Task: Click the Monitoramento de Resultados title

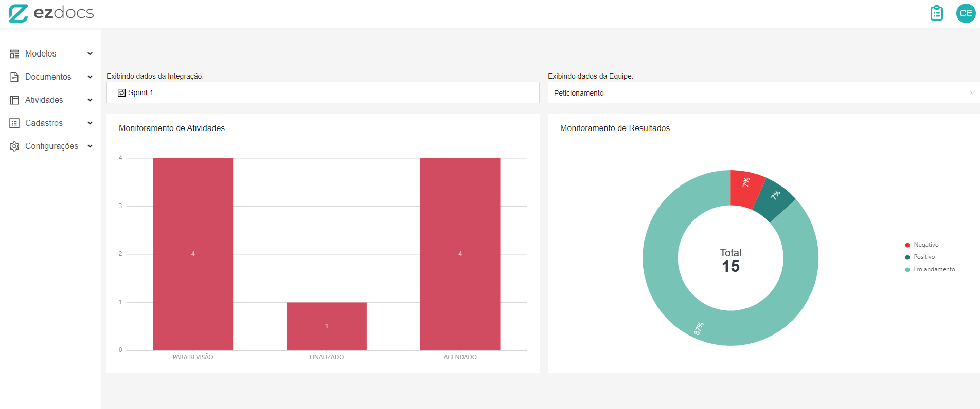Action: pyautogui.click(x=615, y=128)
